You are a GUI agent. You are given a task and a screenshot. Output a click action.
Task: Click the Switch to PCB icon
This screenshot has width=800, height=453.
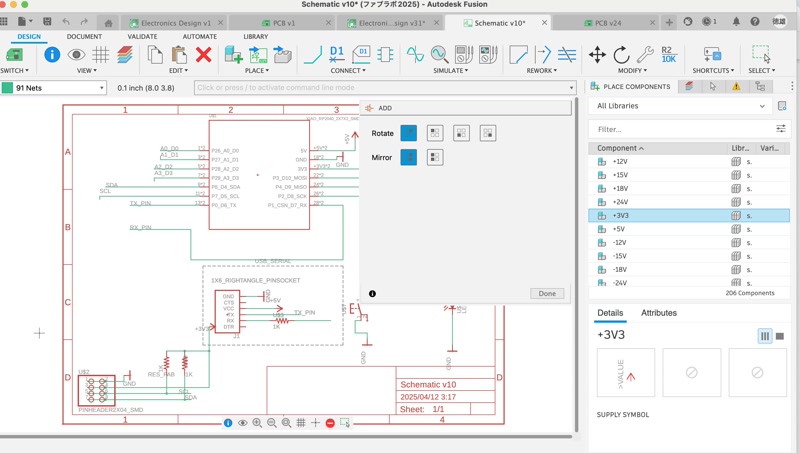(x=14, y=55)
